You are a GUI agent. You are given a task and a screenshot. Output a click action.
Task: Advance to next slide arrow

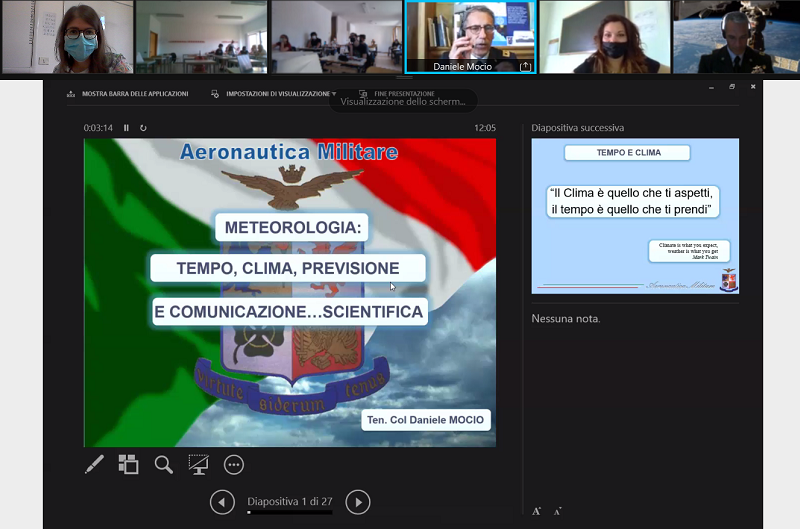click(358, 502)
